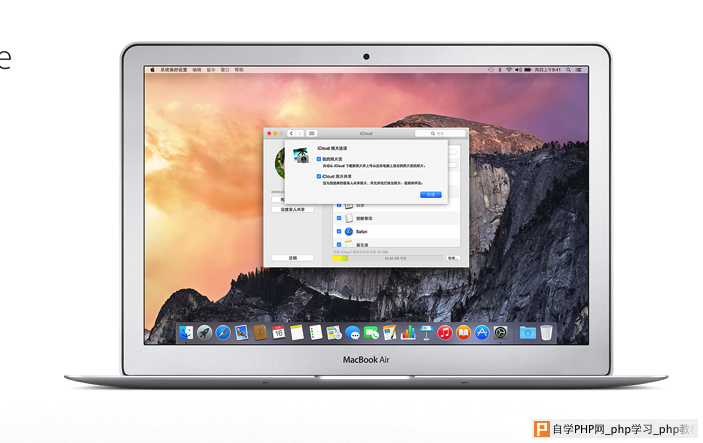
Task: Open iTunes red music note icon
Action: (445, 333)
